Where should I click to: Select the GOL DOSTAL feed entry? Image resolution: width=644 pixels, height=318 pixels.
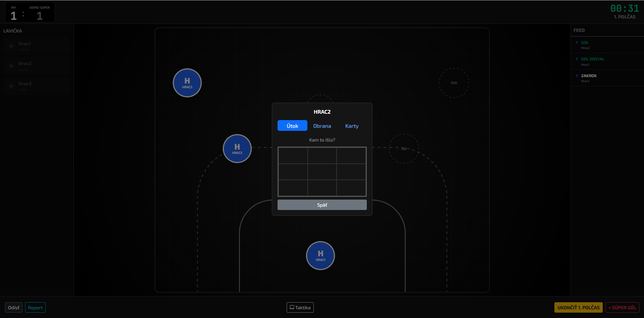(x=607, y=61)
